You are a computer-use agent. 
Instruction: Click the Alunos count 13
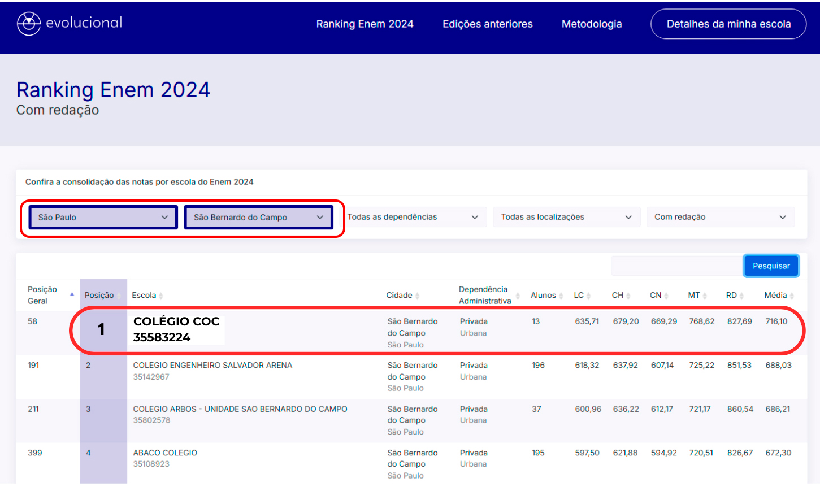click(536, 321)
